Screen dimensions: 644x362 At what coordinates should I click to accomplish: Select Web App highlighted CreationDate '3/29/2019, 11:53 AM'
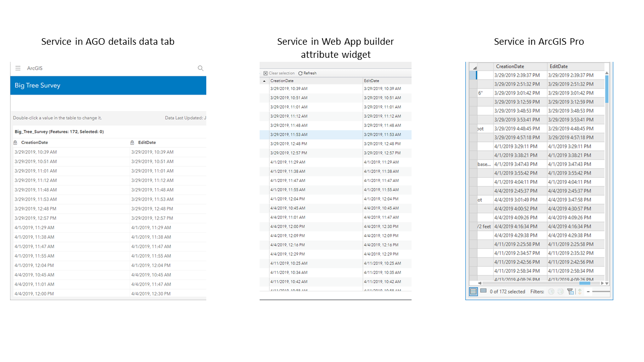click(x=288, y=135)
